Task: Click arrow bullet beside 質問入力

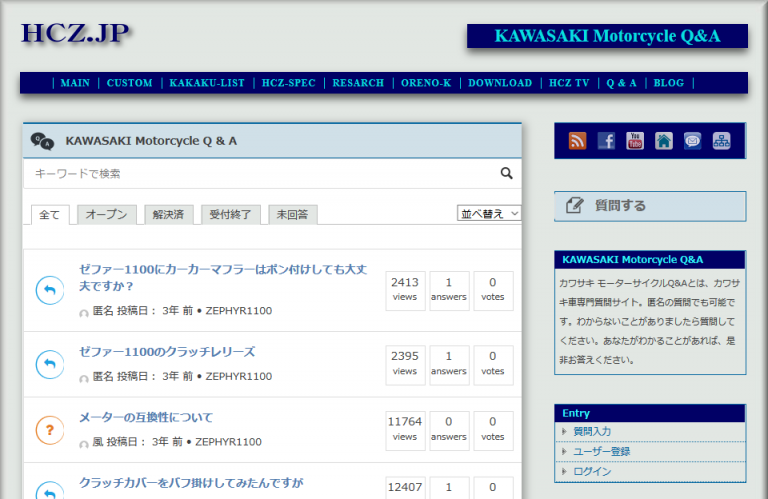Action: [x=564, y=431]
